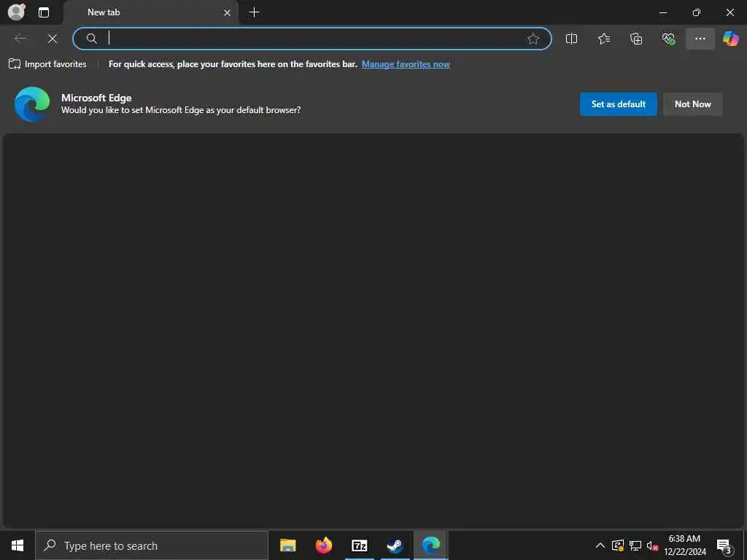Stop loading the page
Image resolution: width=747 pixels, height=560 pixels.
(53, 39)
